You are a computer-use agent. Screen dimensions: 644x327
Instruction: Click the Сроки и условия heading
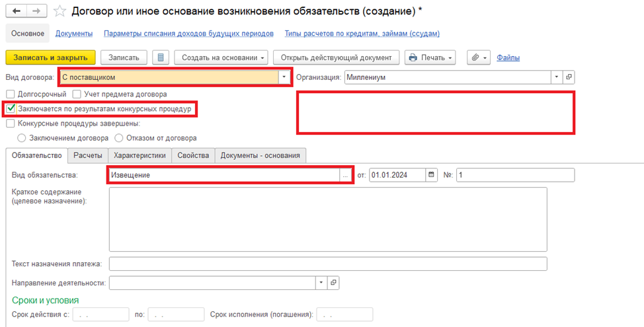45,301
